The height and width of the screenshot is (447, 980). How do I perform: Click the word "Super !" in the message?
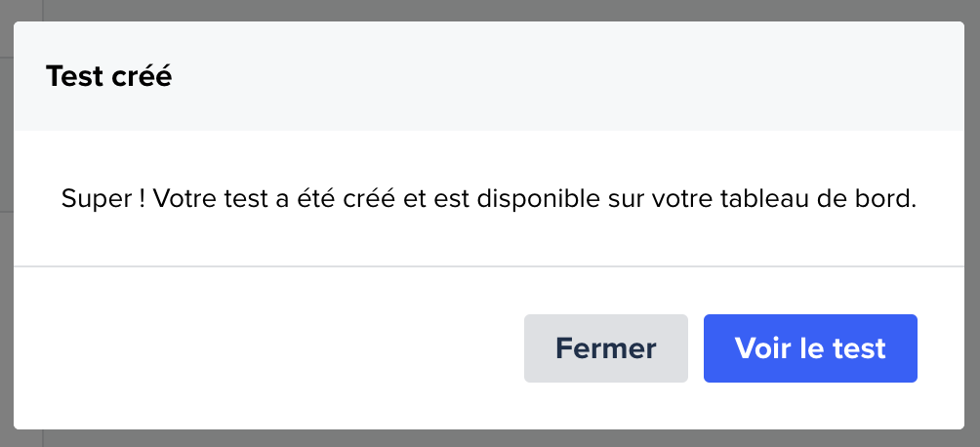[102, 199]
